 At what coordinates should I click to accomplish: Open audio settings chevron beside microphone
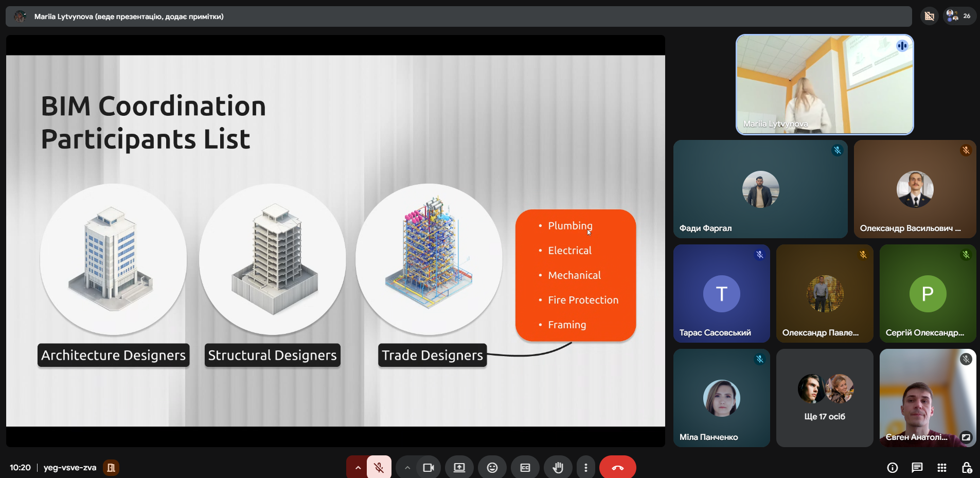(358, 468)
